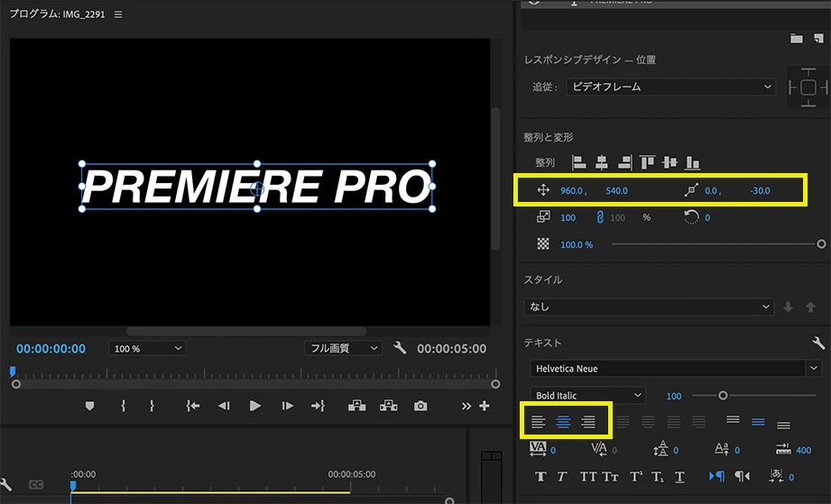This screenshot has height=504, width=831.
Task: Open the text settings wrench in the テキスト section
Action: click(818, 343)
